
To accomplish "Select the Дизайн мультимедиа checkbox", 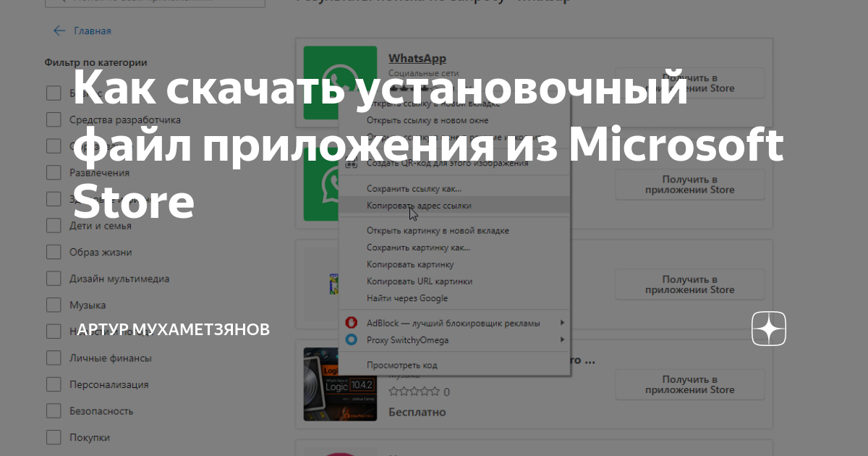I will pos(54,279).
